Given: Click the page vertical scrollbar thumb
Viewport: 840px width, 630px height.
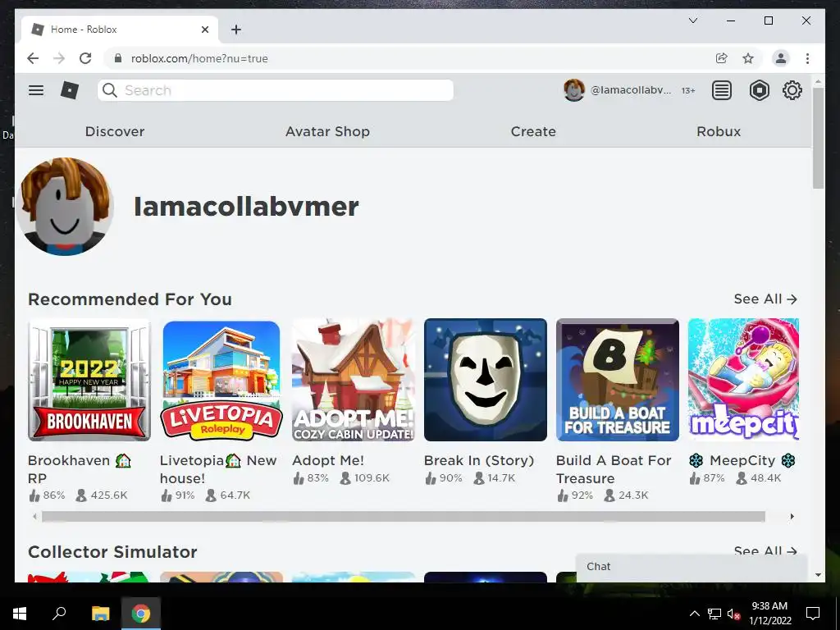Looking at the screenshot, I should 818,138.
